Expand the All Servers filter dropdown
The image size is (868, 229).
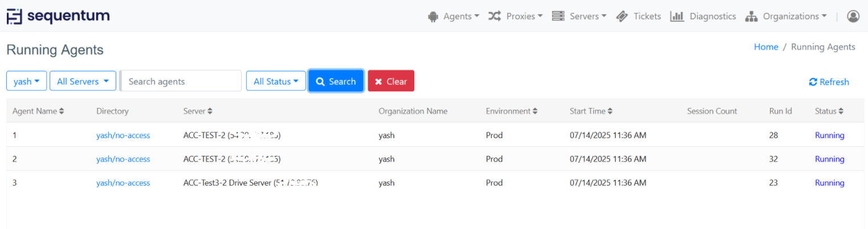point(83,81)
